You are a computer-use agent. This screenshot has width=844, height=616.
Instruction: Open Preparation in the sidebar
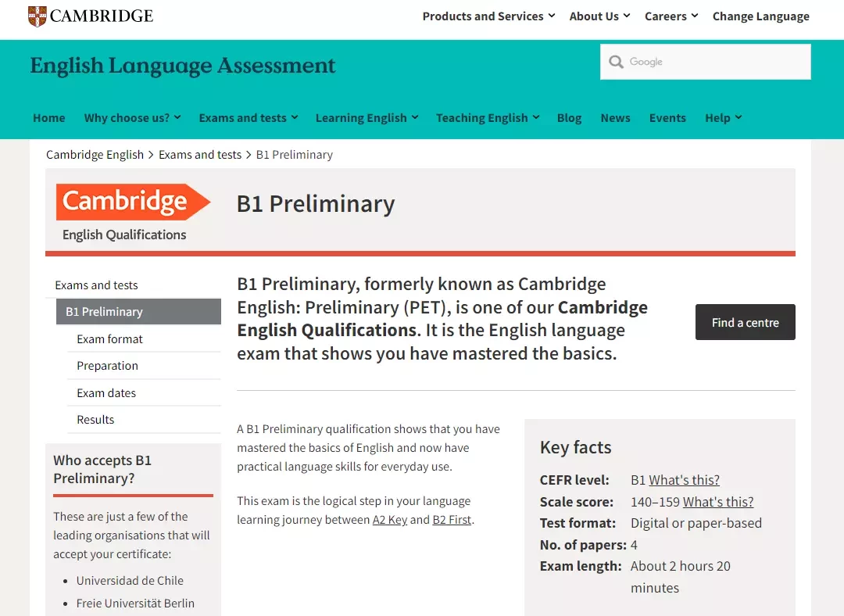pyautogui.click(x=107, y=366)
